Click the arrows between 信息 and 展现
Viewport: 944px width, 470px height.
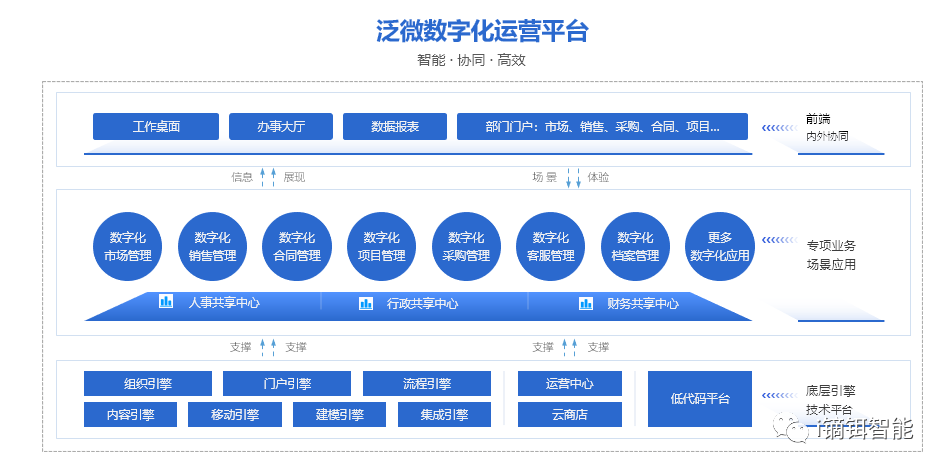(267, 177)
